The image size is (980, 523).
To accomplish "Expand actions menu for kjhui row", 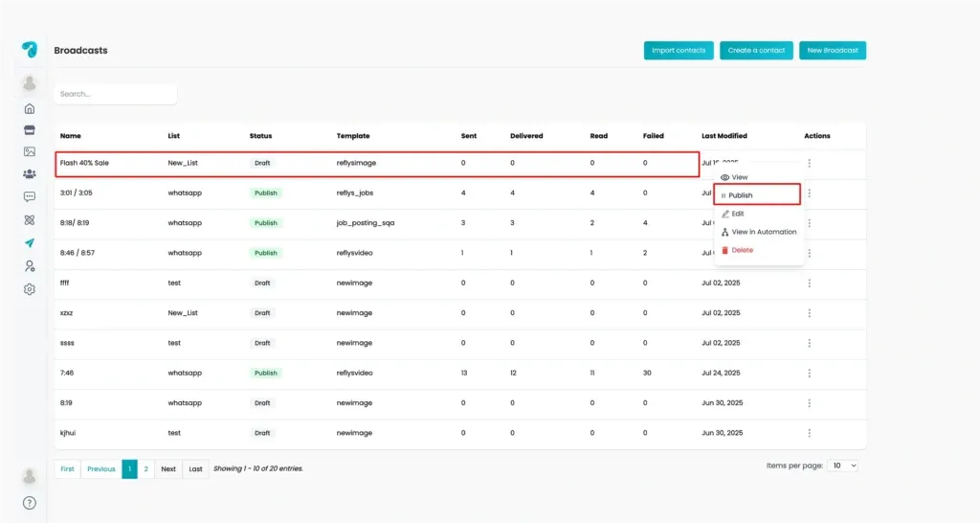I will point(810,433).
